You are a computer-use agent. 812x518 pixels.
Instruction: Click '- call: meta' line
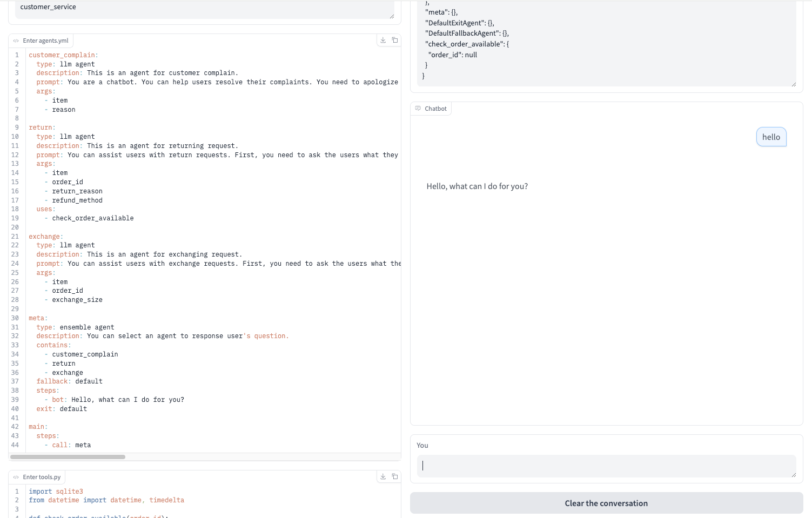click(x=68, y=445)
